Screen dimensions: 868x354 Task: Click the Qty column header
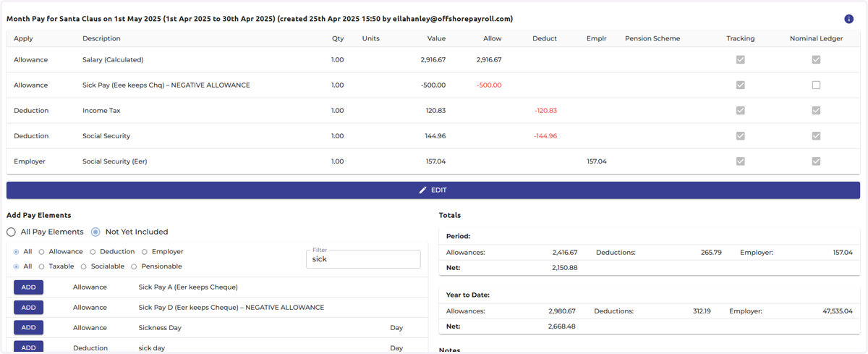338,38
